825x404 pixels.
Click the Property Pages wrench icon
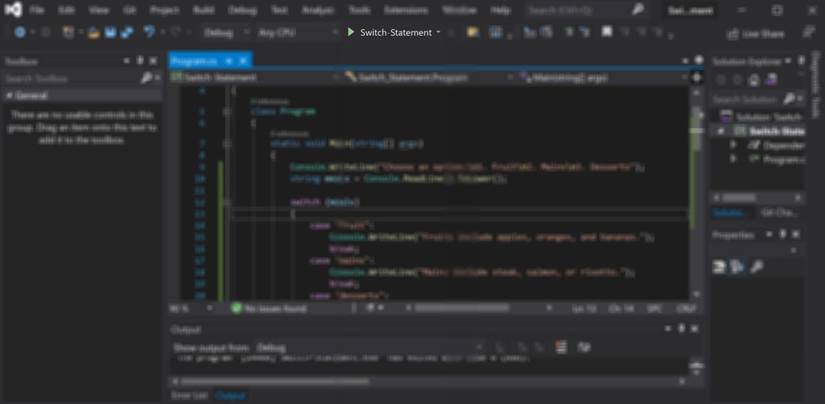point(756,267)
